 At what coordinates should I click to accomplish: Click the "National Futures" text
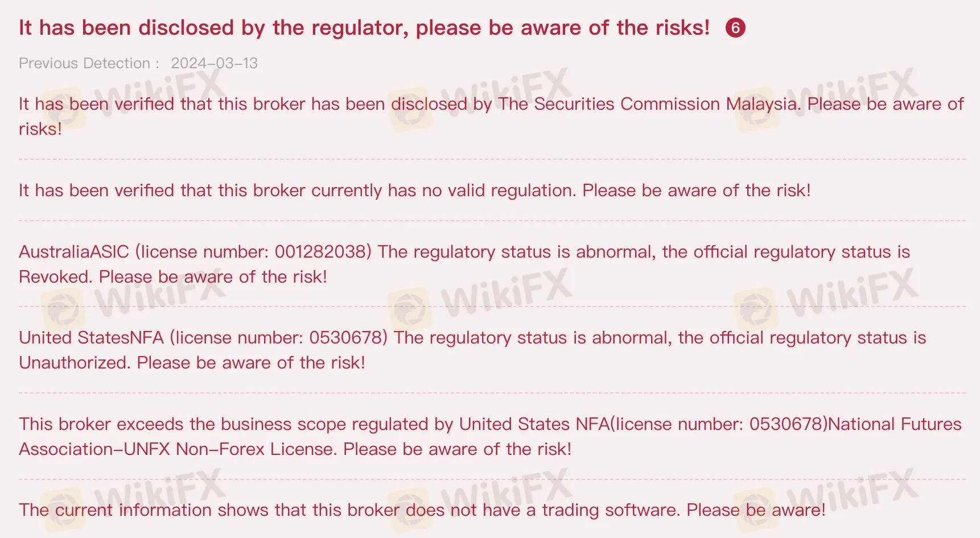[x=898, y=424]
